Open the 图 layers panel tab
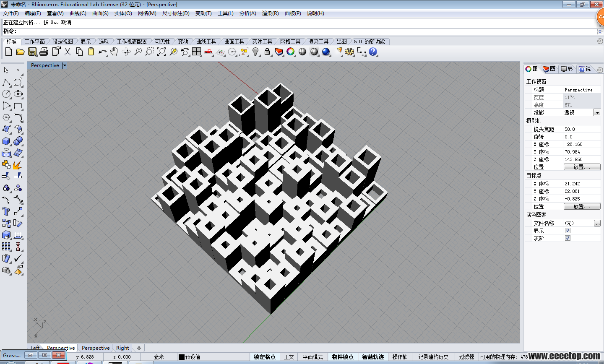The image size is (604, 364). tap(549, 69)
